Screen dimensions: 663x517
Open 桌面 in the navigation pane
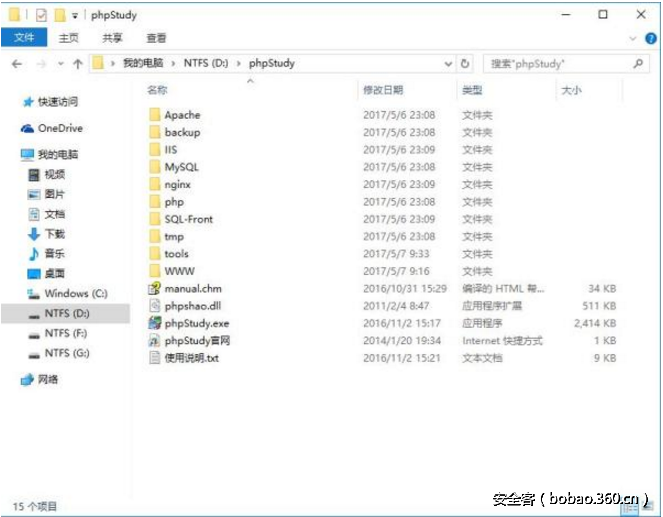click(x=47, y=274)
